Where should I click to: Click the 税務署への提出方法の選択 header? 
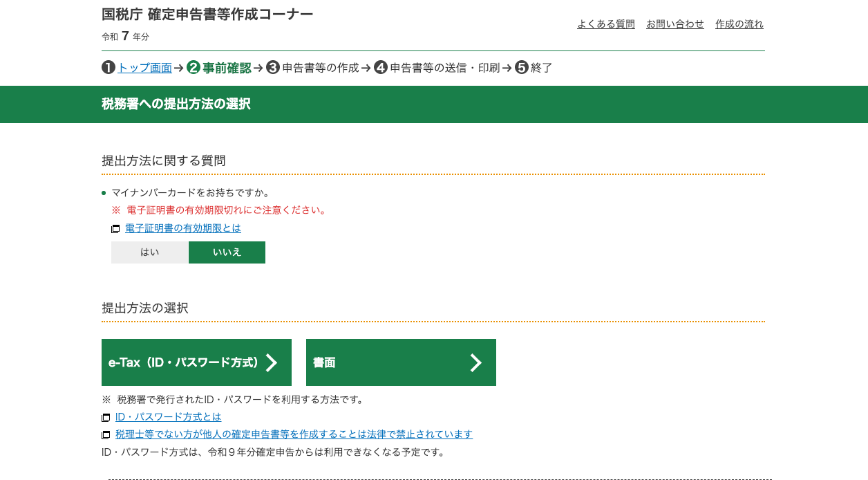[x=176, y=104]
